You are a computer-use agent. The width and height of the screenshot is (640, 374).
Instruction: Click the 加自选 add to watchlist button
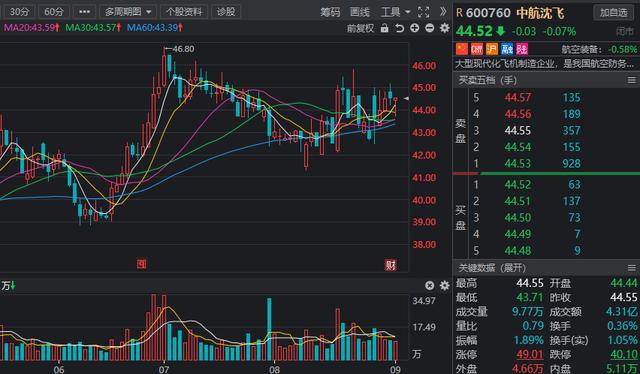point(613,13)
